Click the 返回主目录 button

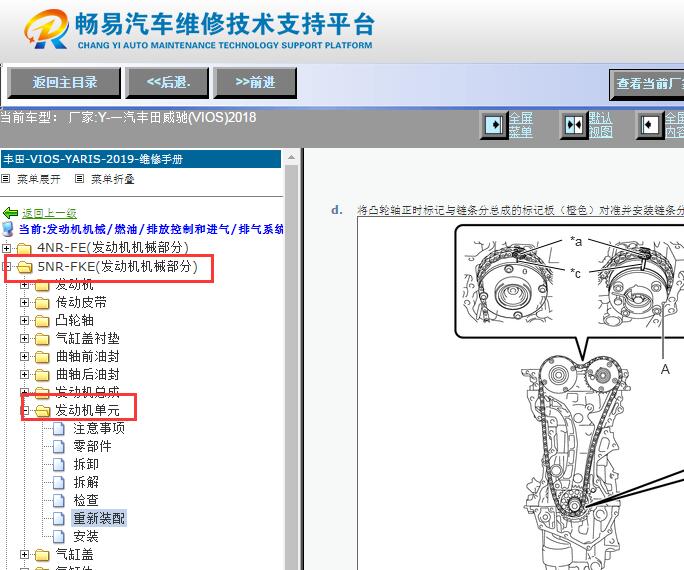(x=64, y=82)
